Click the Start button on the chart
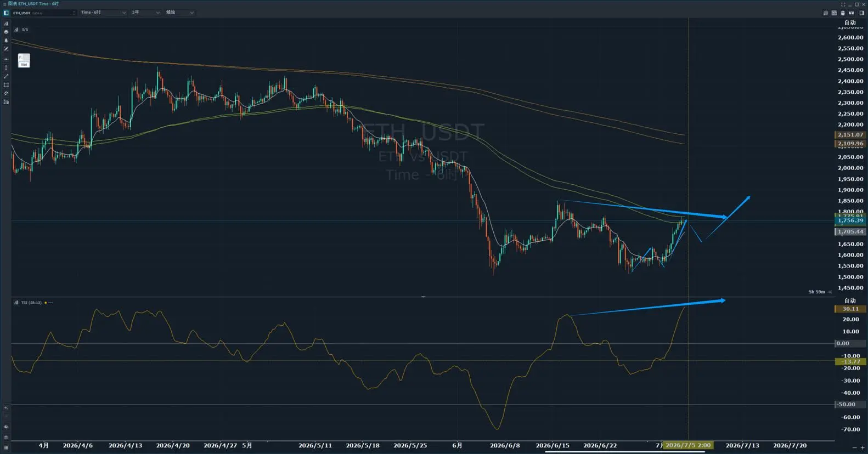 (24, 65)
